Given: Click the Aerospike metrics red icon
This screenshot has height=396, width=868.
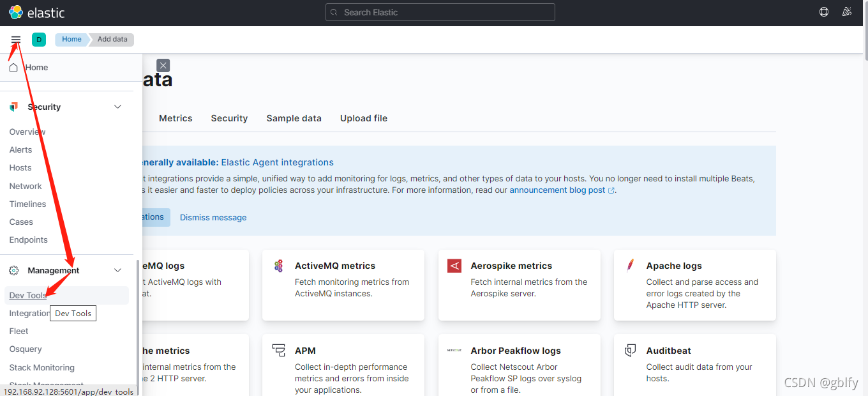Looking at the screenshot, I should pos(454,266).
